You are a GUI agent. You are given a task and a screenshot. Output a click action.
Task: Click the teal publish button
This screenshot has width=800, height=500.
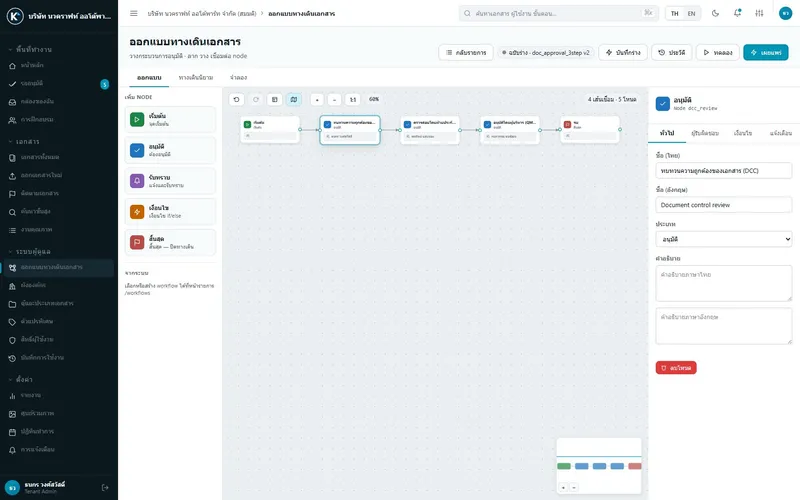[766, 53]
